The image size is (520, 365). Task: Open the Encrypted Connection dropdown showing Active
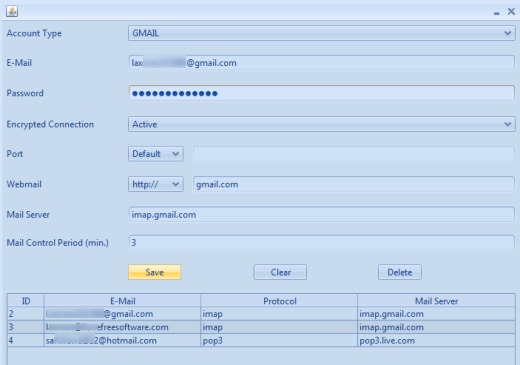pyautogui.click(x=322, y=124)
